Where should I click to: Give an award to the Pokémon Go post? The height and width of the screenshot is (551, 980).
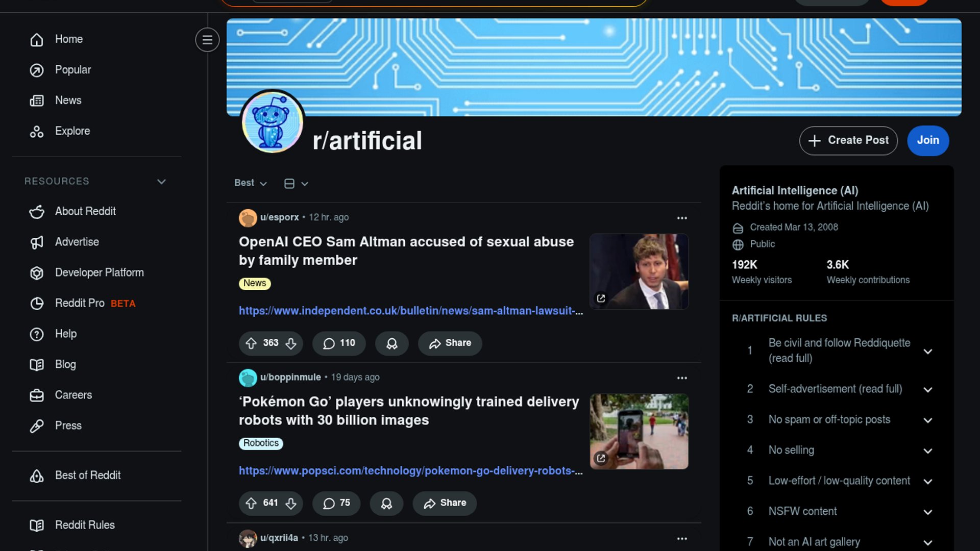pyautogui.click(x=386, y=504)
